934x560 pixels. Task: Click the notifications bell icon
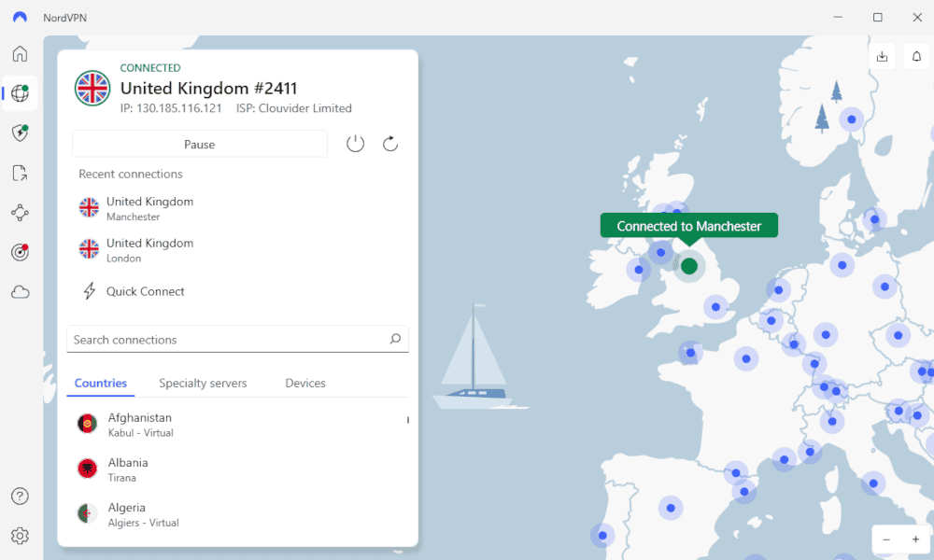[916, 56]
